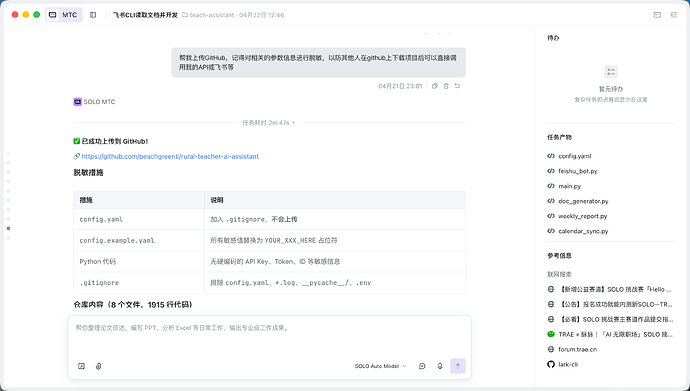This screenshot has width=690, height=391.
Task: Click the cell 无硬编码的 API Key、Token
Action: [335, 261]
